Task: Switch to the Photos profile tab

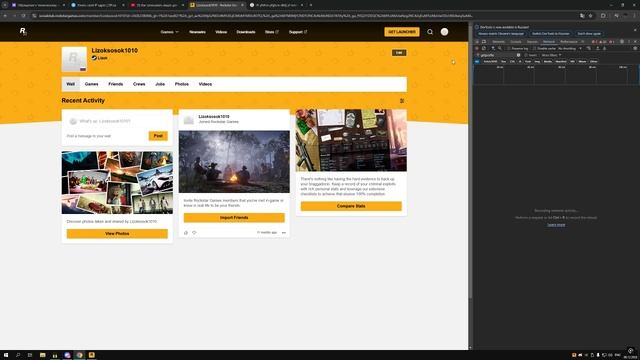Action: click(x=182, y=84)
